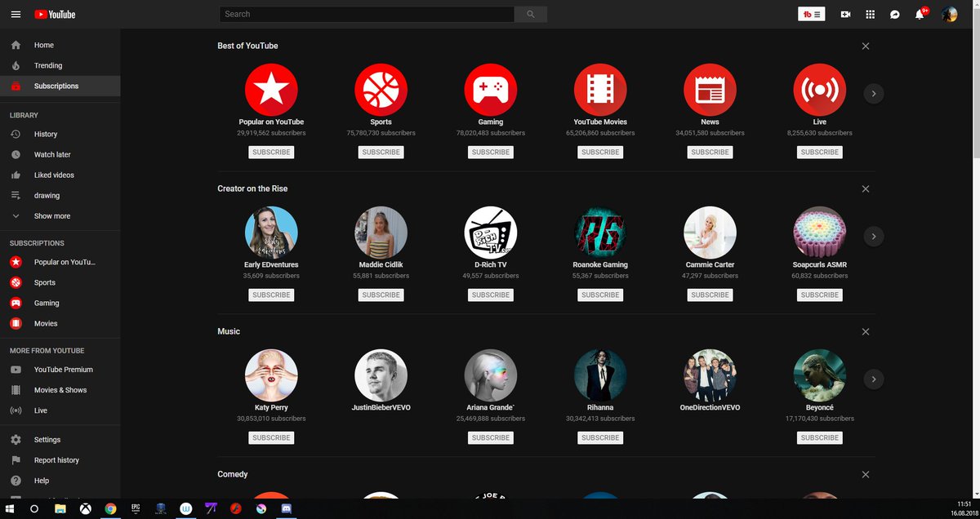Viewport: 980px width, 519px height.
Task: Open the Gaming controller channel icon
Action: 491,90
